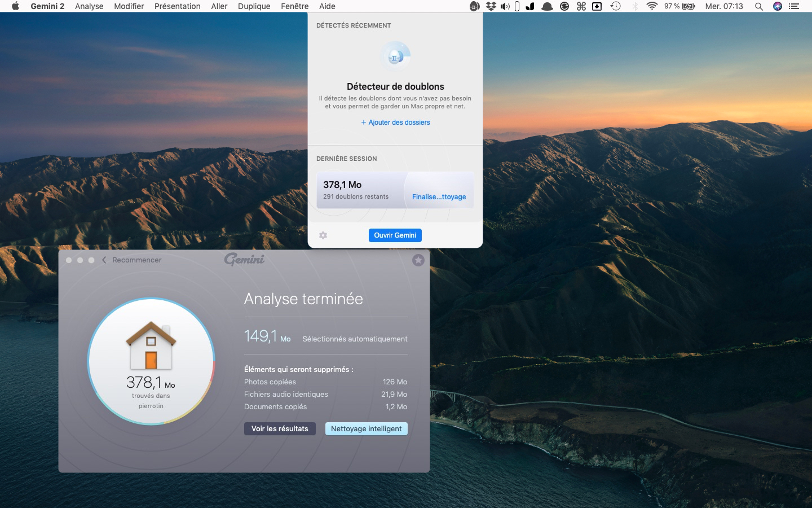Viewport: 812px width, 508px height.
Task: Open Notification Center list icon
Action: click(x=794, y=6)
